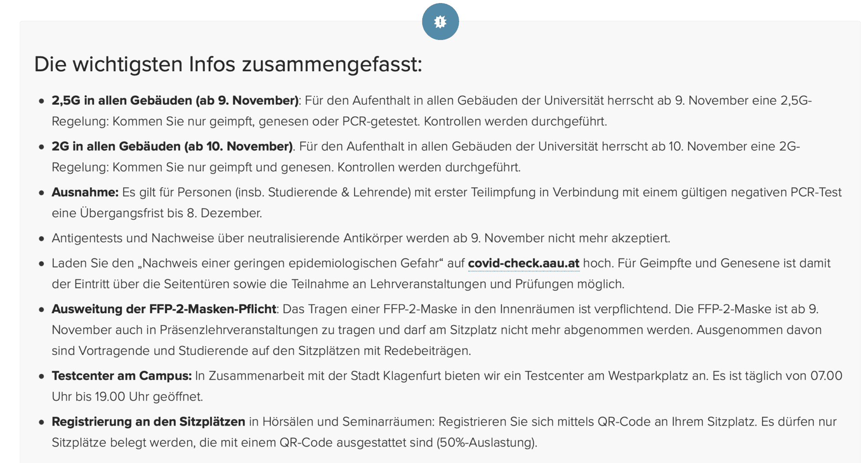
Task: Click the bold "Ausnahme:" label
Action: 85,192
